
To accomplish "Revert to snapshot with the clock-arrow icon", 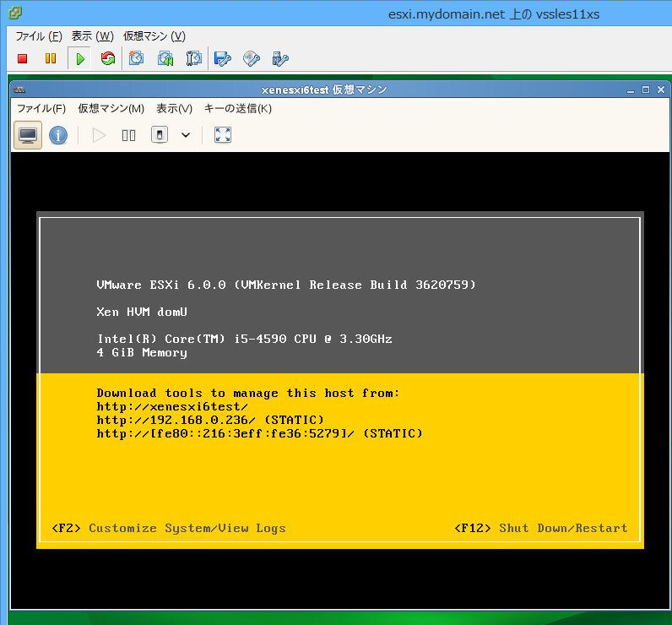I will [x=165, y=58].
